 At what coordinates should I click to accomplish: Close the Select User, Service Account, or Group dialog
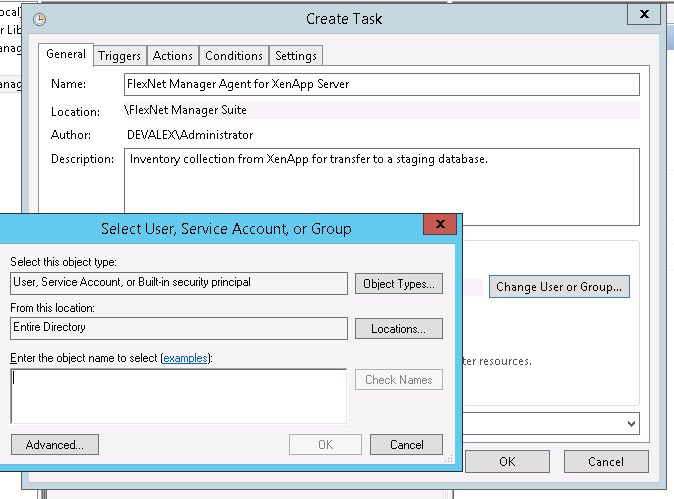click(x=440, y=227)
